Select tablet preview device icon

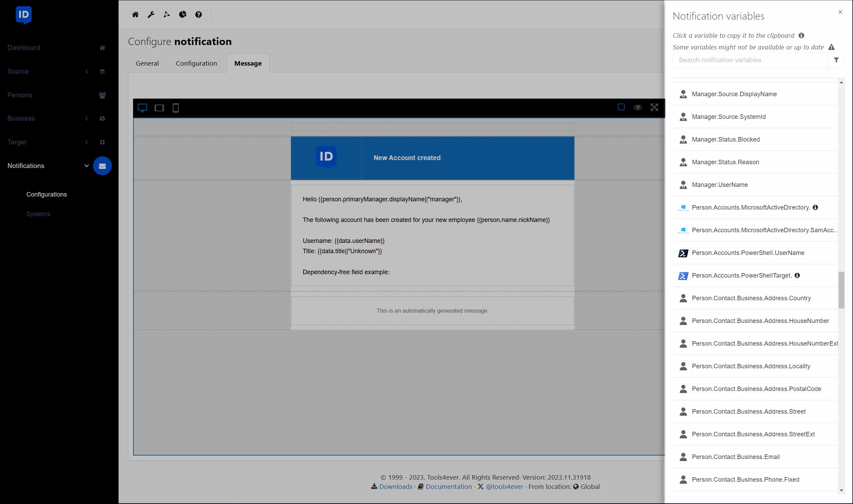click(x=159, y=108)
